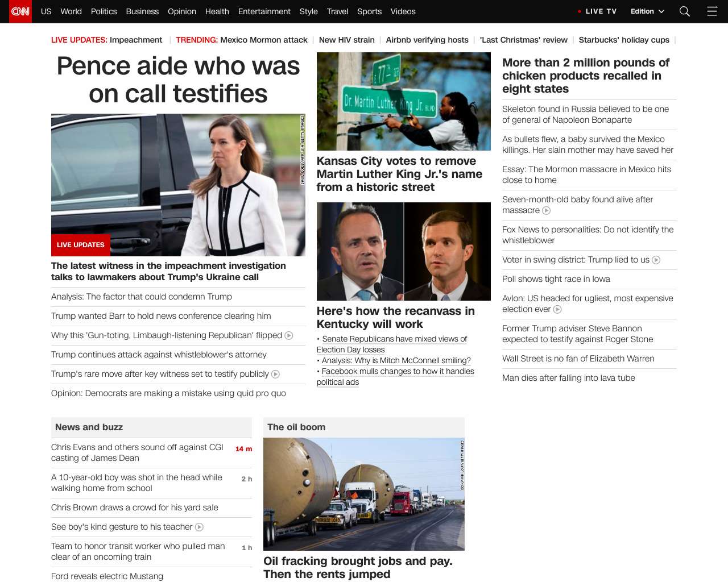
Task: Watch Live TV
Action: 597,11
